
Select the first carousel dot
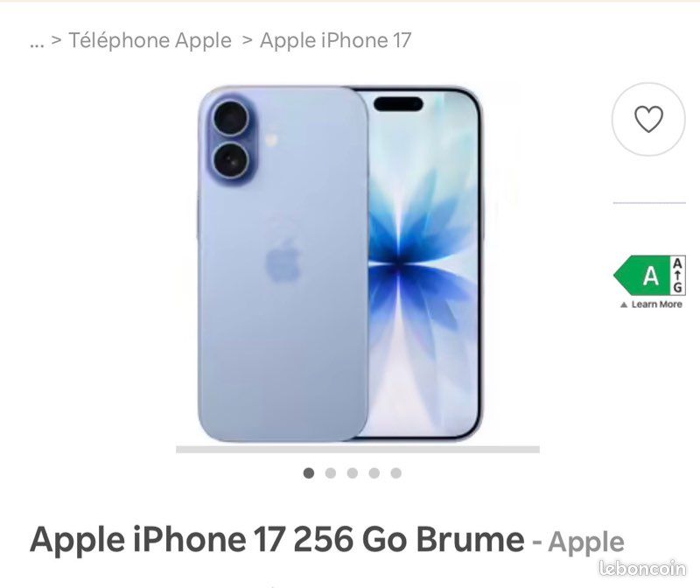309,472
